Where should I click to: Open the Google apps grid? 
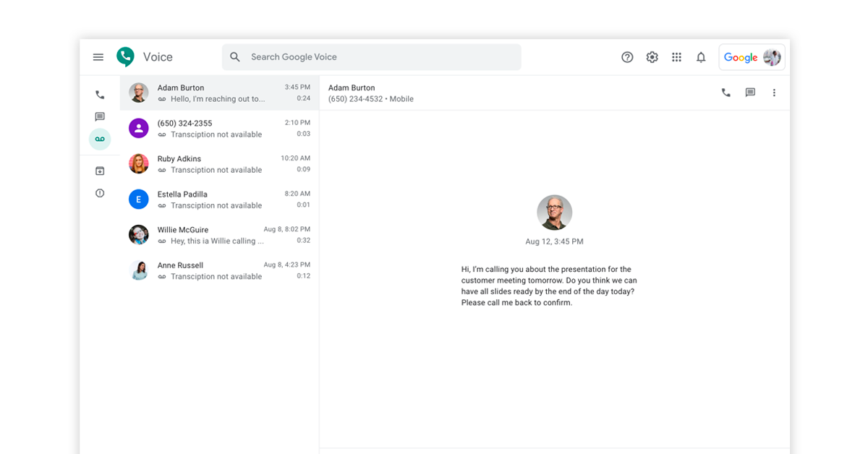coord(676,57)
